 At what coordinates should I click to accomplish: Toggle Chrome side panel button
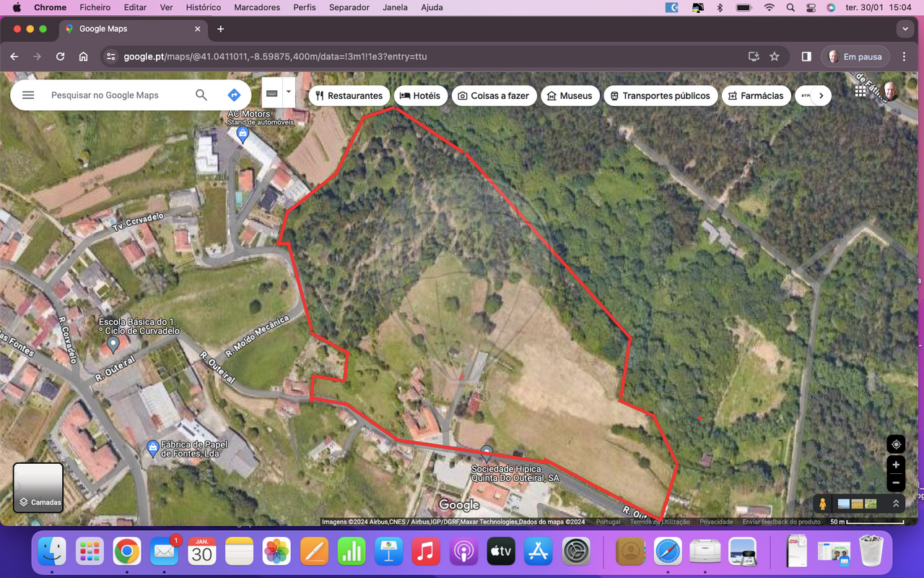point(806,56)
